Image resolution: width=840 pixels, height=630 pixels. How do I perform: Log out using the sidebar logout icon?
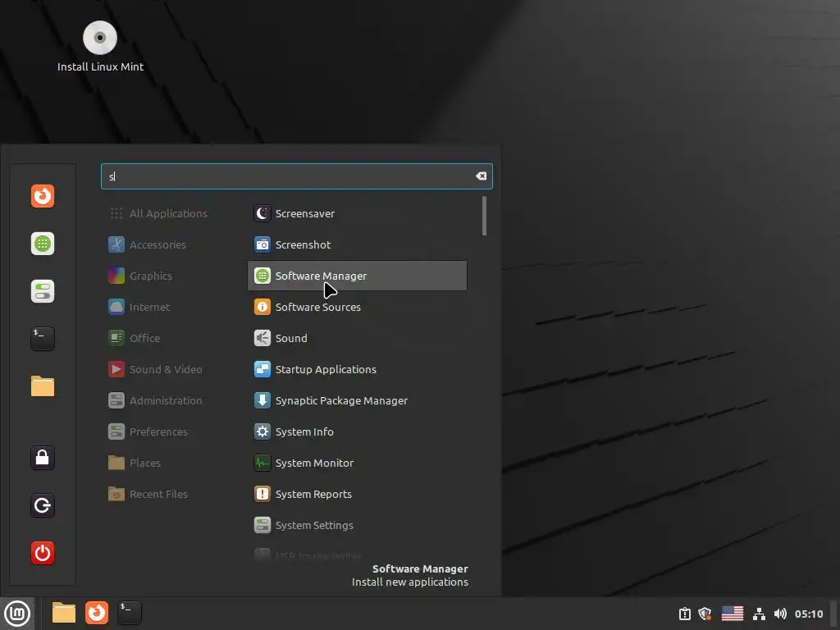(43, 505)
